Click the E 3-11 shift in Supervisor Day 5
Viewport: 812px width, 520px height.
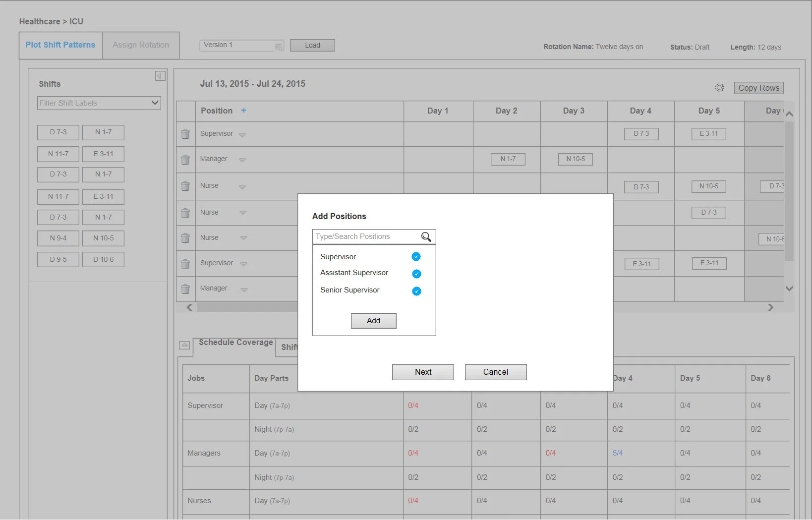[x=708, y=134]
